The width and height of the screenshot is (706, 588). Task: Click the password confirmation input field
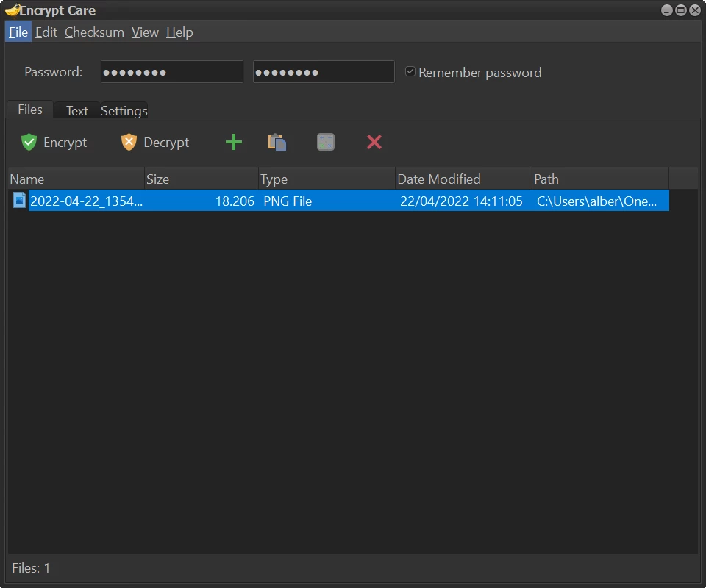(x=324, y=72)
